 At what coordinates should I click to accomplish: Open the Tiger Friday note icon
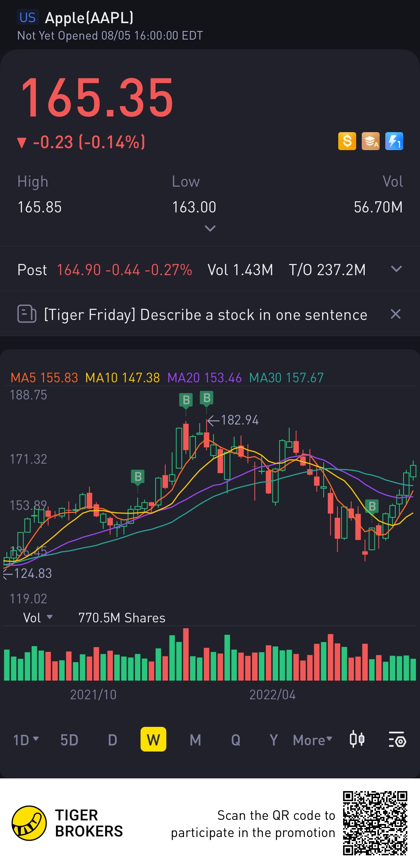coord(27,314)
